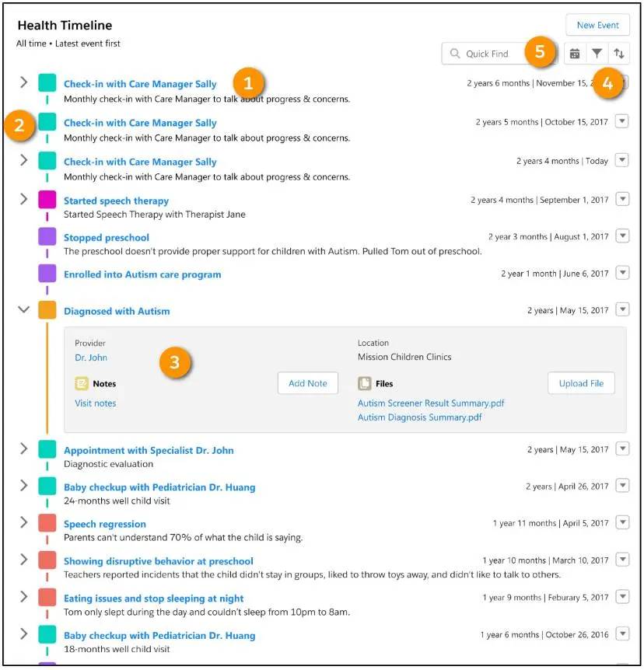Screen dimensions: 644x670
Task: Click the magnifier icon in Quick Find
Action: pos(453,54)
